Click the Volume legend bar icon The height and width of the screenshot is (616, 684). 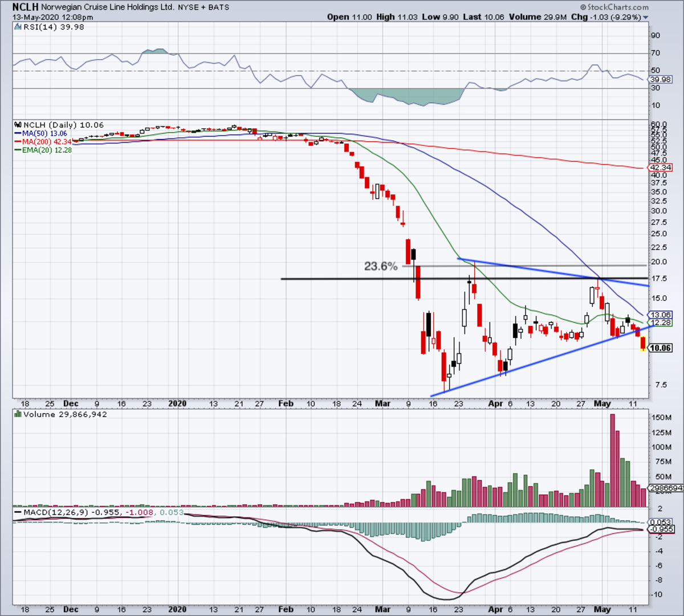pos(18,414)
